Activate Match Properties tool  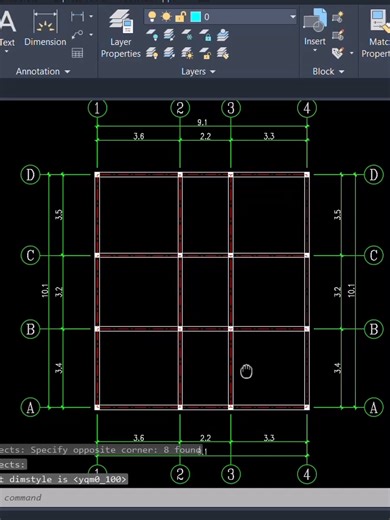coord(377,33)
